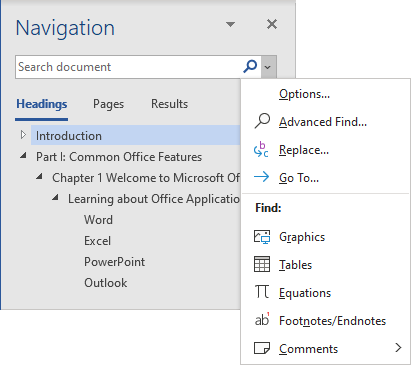Click the Tables grid icon

click(262, 264)
